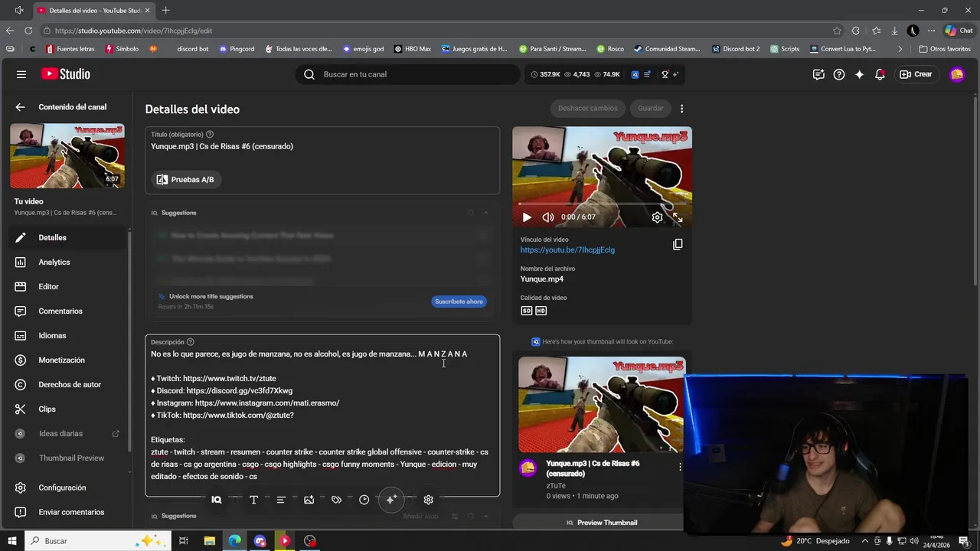Go back to Contenido del canal

pyautogui.click(x=21, y=107)
